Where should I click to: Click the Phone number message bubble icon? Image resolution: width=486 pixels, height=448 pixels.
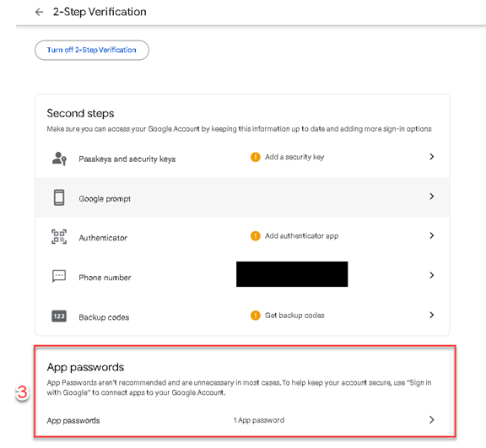point(59,276)
